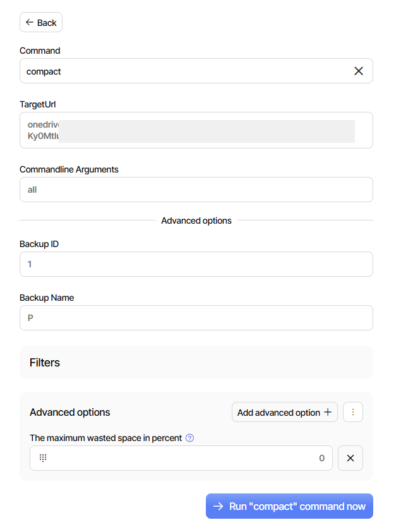
Task: Select the Backup ID input field
Action: click(x=196, y=264)
